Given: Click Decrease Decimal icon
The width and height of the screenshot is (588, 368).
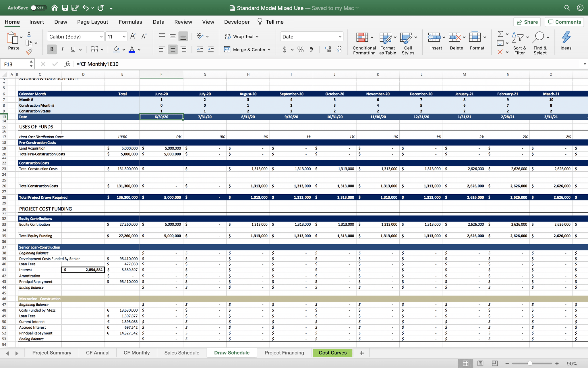Looking at the screenshot, I should 339,49.
